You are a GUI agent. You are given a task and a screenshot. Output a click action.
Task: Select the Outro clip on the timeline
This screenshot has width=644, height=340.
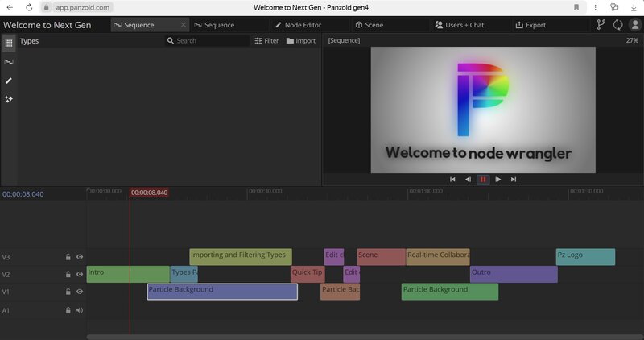pyautogui.click(x=513, y=275)
